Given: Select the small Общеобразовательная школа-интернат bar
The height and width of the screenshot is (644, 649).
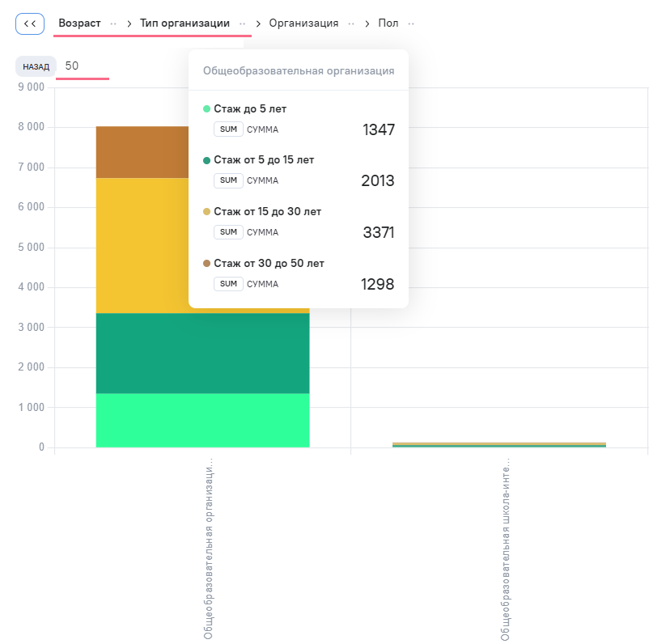Looking at the screenshot, I should coord(498,444).
